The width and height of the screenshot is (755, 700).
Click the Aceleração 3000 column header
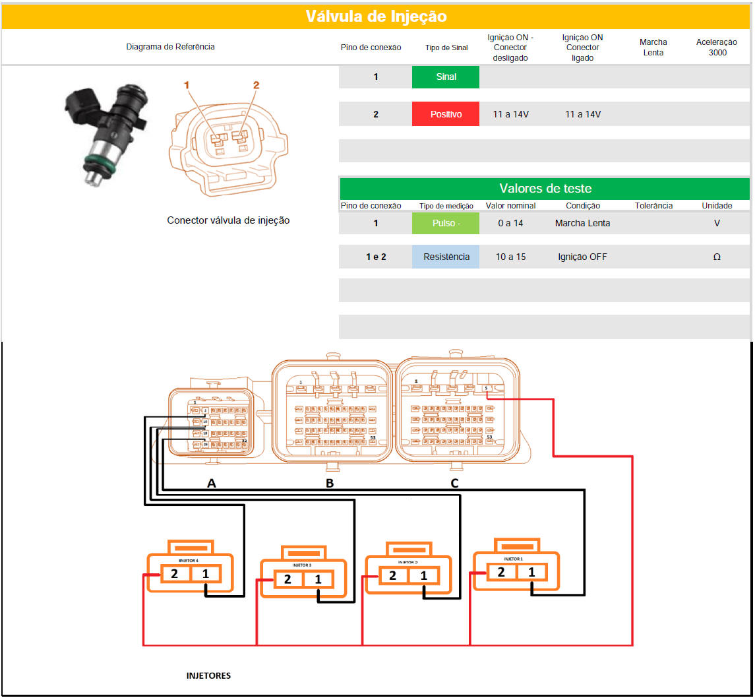pyautogui.click(x=717, y=47)
